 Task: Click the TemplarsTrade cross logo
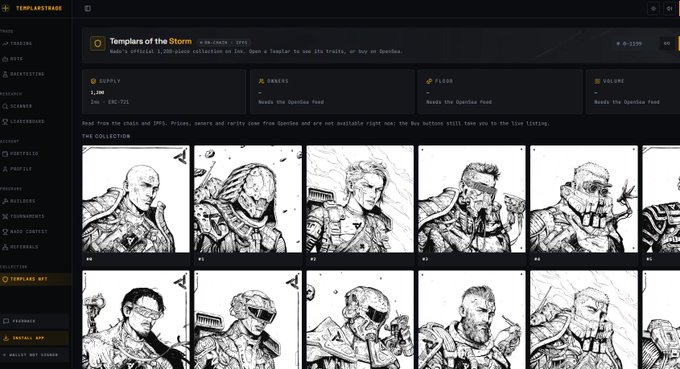6,8
